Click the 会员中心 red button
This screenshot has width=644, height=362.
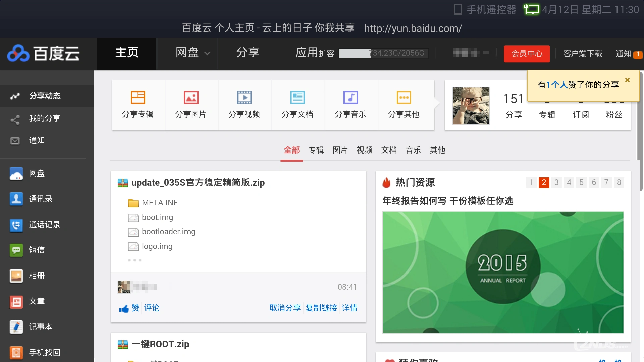click(x=527, y=54)
